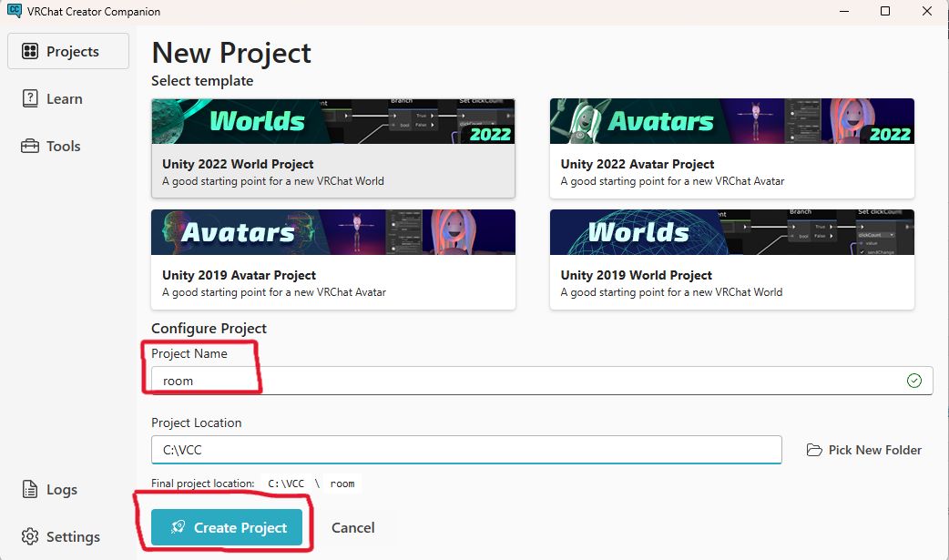Click the 'A good starting point for a new VRChat World' text under Unity 2022
This screenshot has height=560, width=949.
(273, 181)
